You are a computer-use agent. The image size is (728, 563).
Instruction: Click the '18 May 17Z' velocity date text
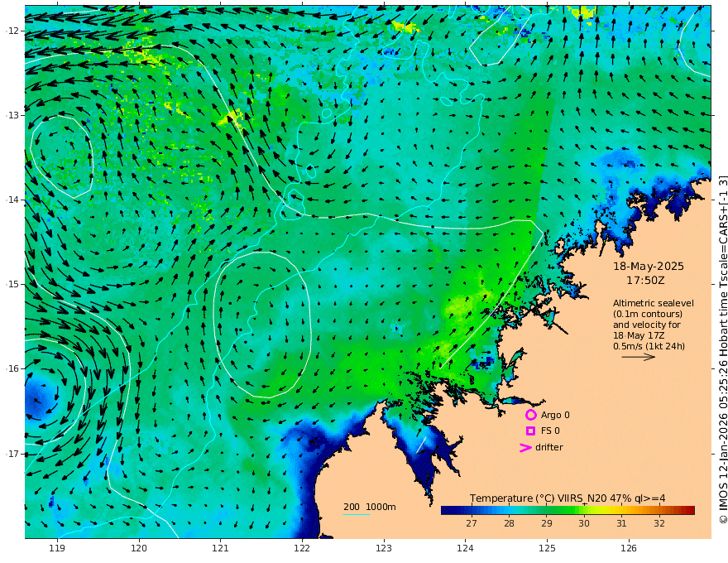click(x=639, y=335)
